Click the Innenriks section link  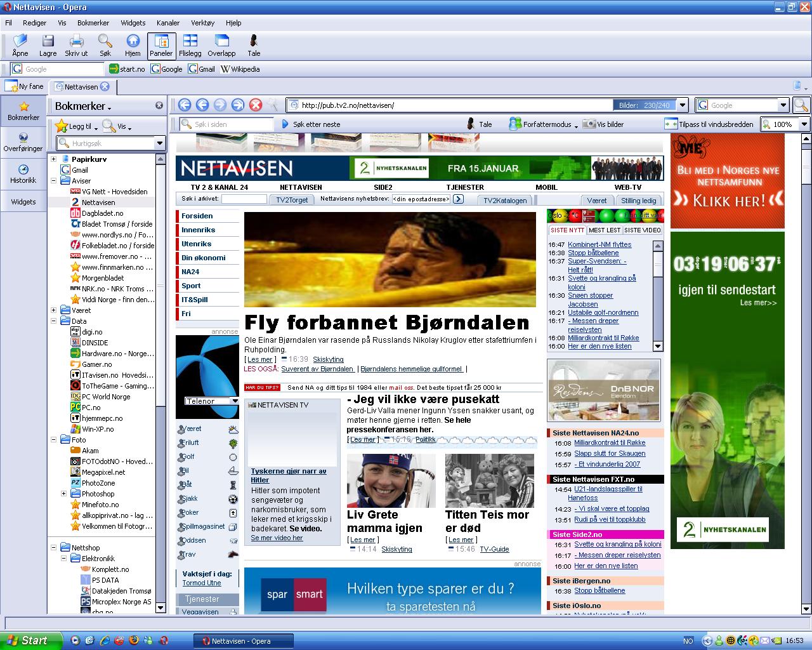pyautogui.click(x=198, y=230)
